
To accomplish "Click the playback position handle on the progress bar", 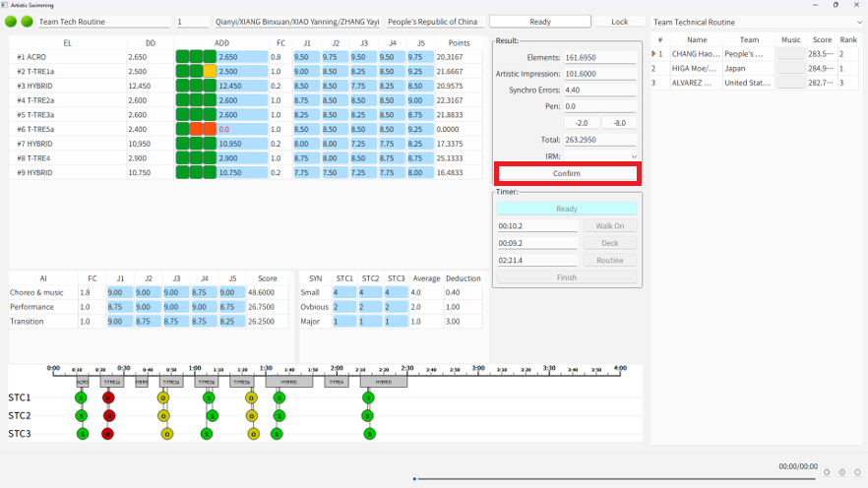I will point(414,478).
